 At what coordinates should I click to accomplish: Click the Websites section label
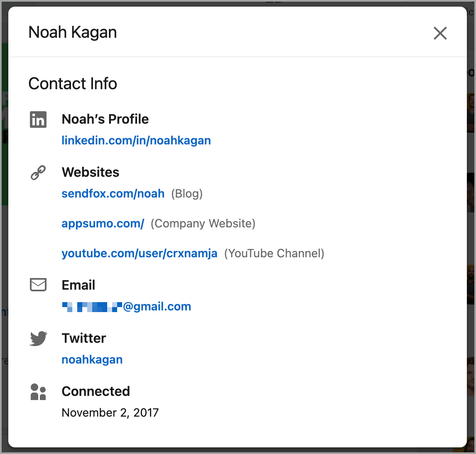pos(91,172)
